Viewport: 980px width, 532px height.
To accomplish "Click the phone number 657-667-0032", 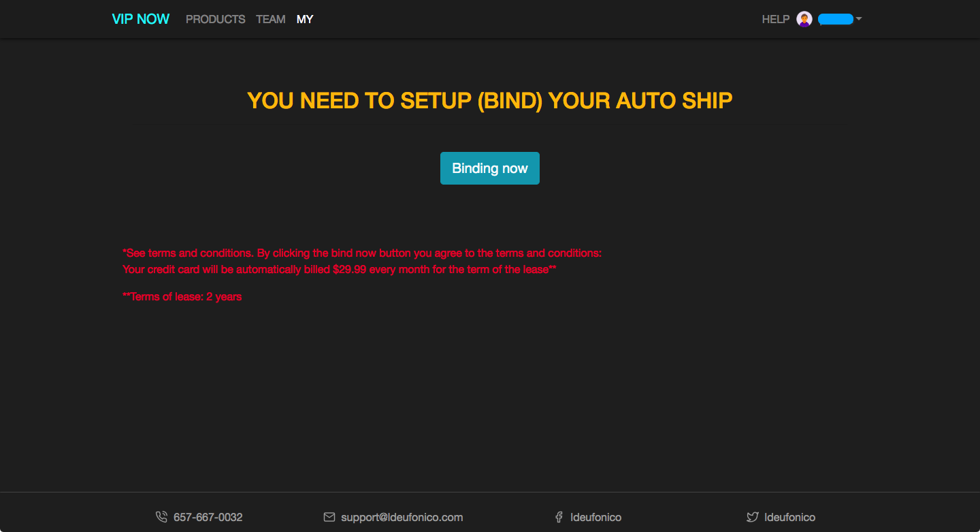I will pyautogui.click(x=208, y=517).
